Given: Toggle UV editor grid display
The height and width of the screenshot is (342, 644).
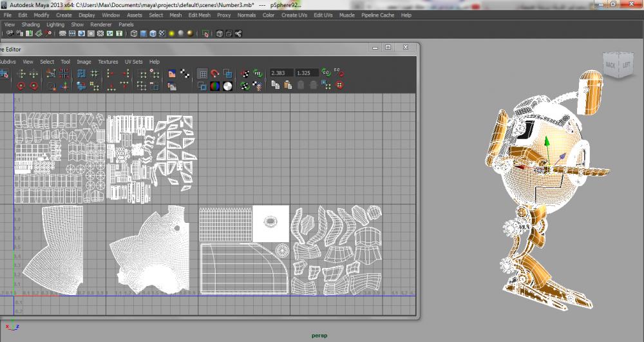Looking at the screenshot, I should pyautogui.click(x=202, y=73).
